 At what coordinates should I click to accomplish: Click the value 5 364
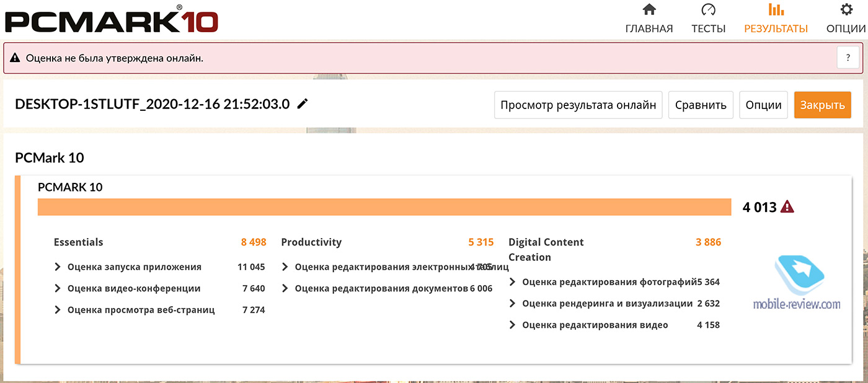coord(709,282)
